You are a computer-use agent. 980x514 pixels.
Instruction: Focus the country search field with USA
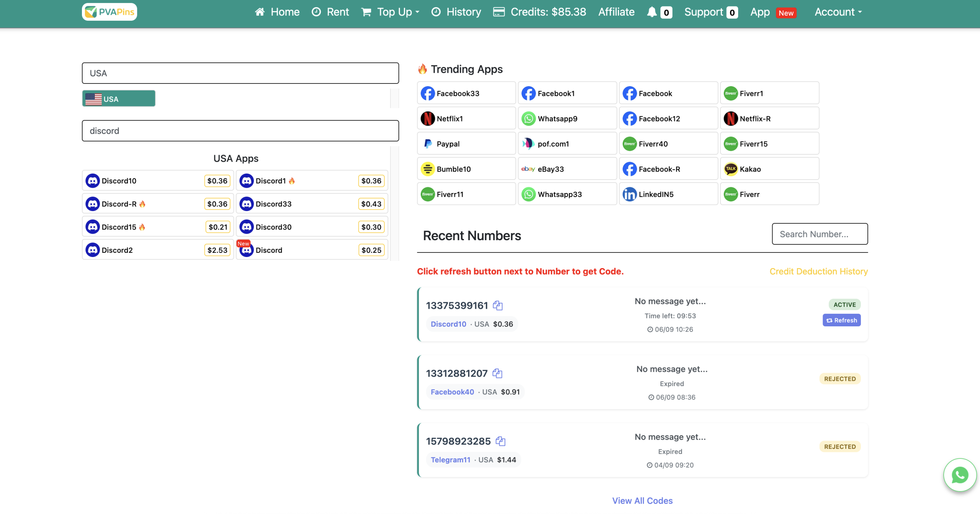tap(240, 73)
